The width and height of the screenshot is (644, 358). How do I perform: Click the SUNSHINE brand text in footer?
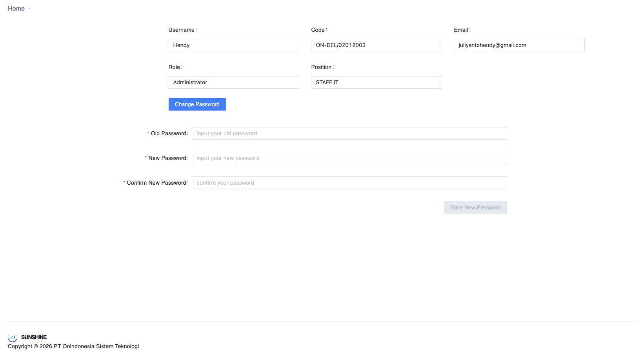pyautogui.click(x=34, y=337)
